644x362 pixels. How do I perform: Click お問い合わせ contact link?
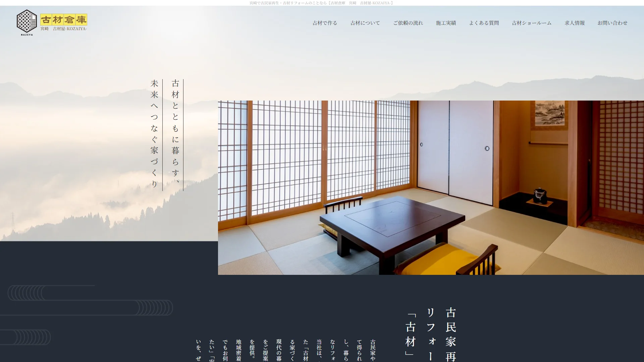tap(612, 23)
